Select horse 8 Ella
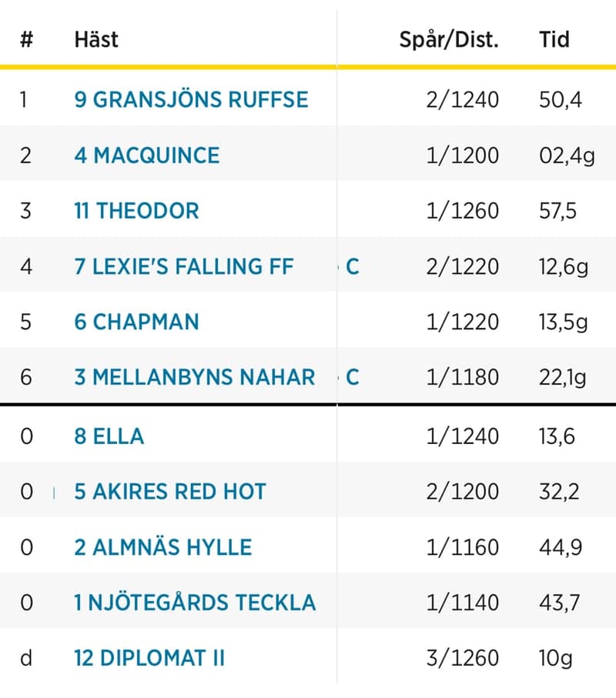Screen dimensions: 616x698 pos(109,436)
